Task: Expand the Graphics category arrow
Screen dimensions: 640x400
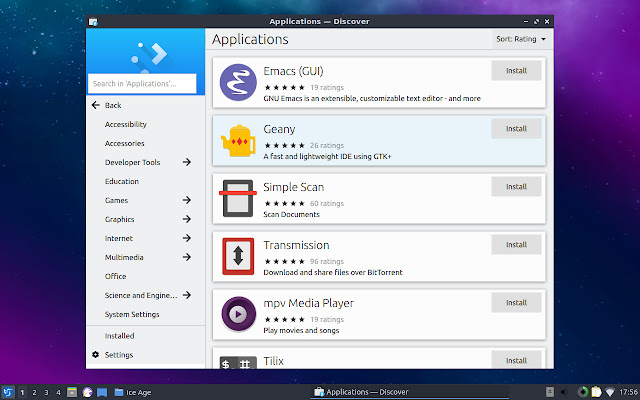Action: pos(187,219)
